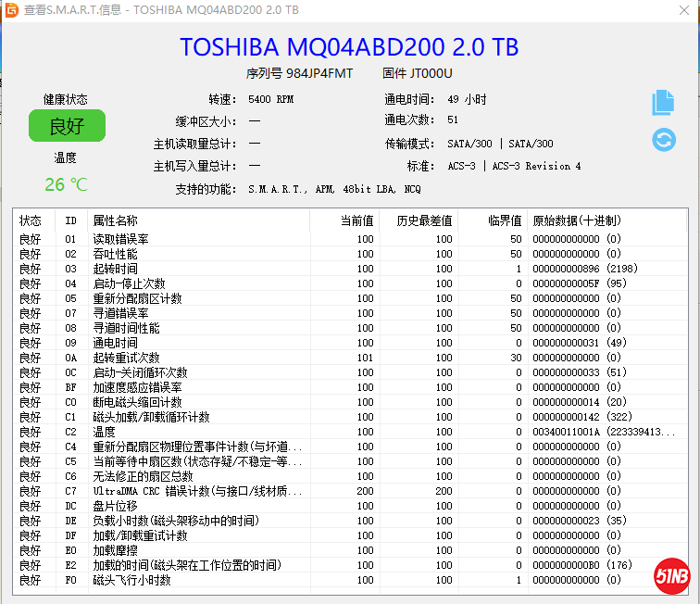Viewport: 700px width, 604px height.
Task: Select the 重新分配扇区计数 row
Action: coord(137,298)
